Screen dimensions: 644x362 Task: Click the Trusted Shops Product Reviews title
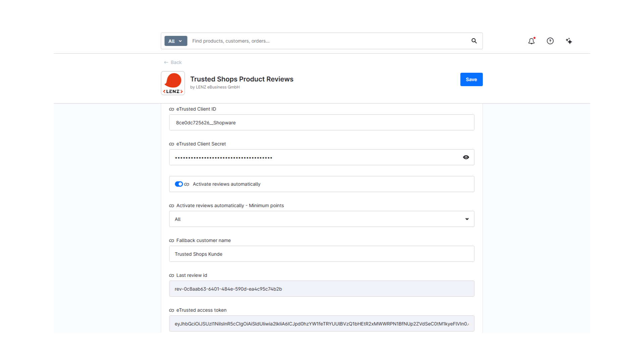point(242,79)
